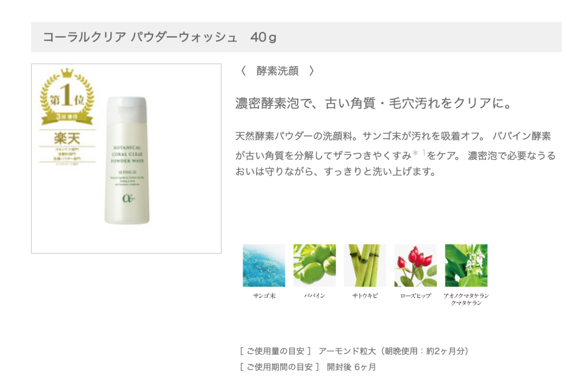Click the 楽天 award label text
574x392 pixels.
[x=67, y=138]
